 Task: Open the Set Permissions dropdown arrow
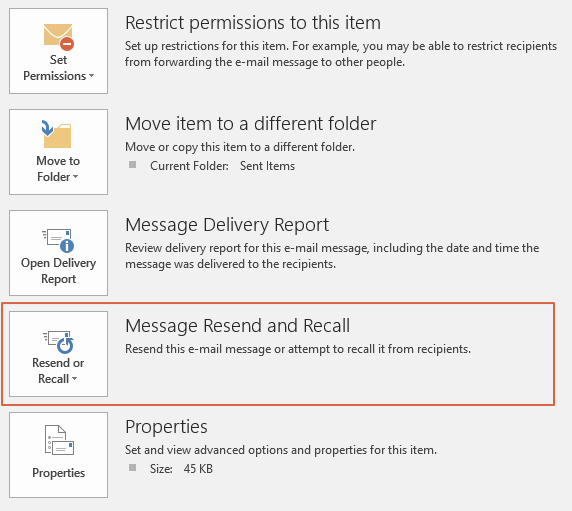tap(92, 76)
